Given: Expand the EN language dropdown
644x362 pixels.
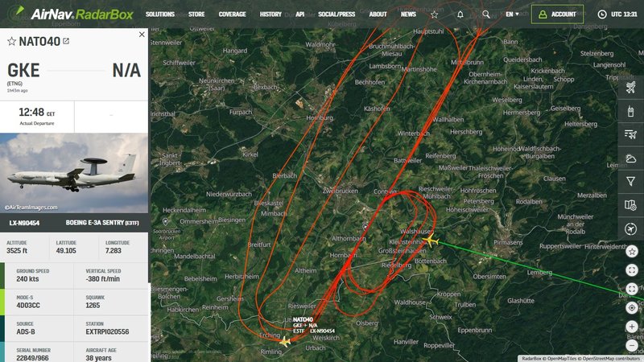Looking at the screenshot, I should click(512, 14).
